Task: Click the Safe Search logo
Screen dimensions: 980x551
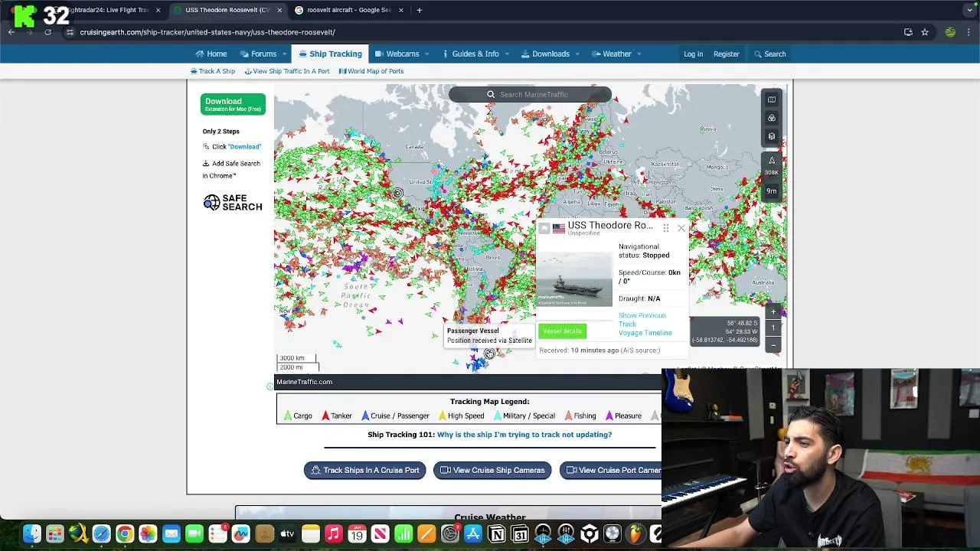Action: click(233, 203)
